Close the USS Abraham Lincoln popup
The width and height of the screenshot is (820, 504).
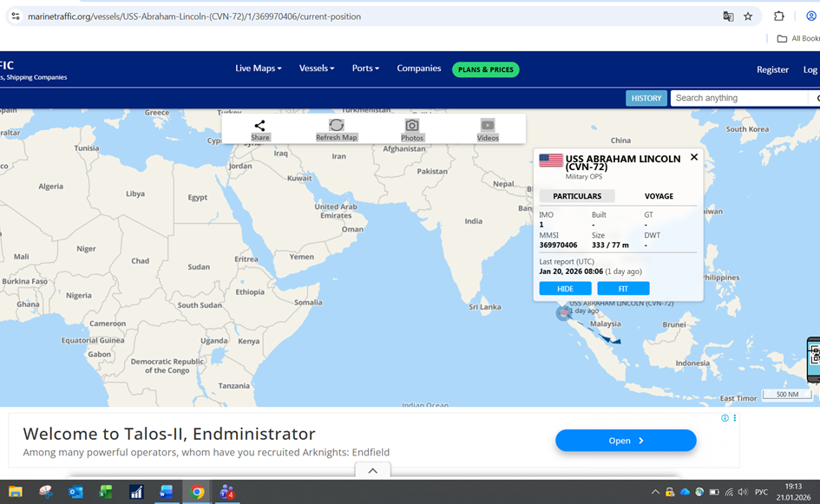coord(694,157)
